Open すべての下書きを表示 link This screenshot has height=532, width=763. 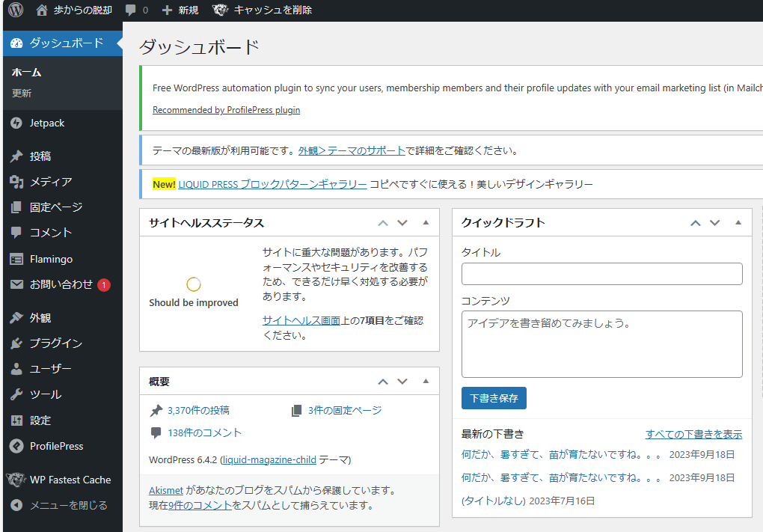click(x=693, y=433)
